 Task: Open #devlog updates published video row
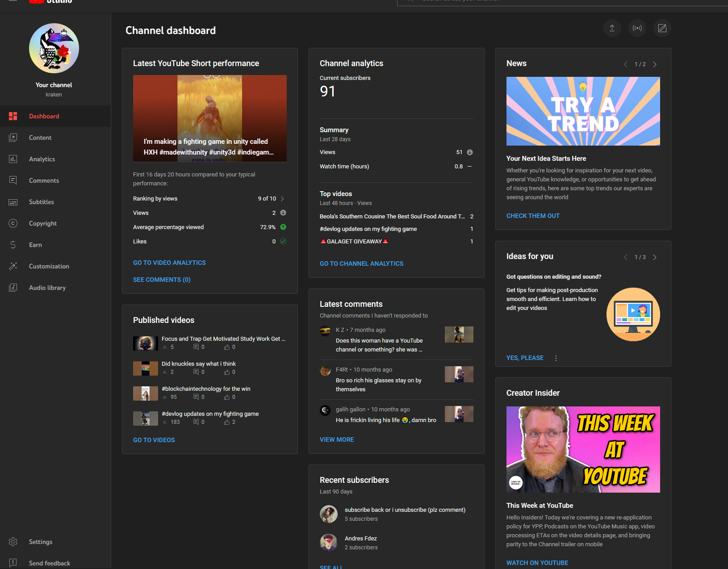[210, 418]
